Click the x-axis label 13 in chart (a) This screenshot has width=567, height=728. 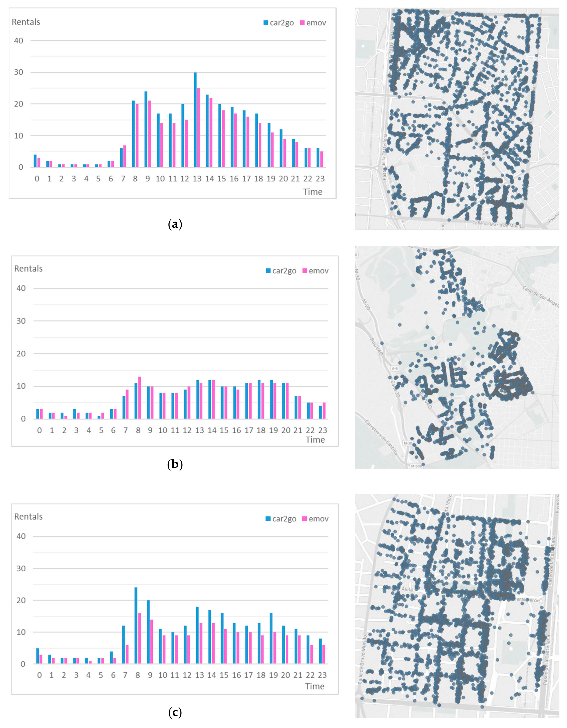click(197, 179)
